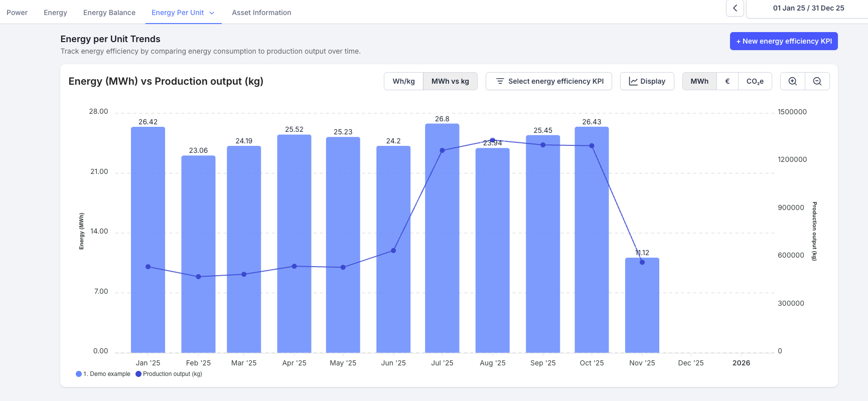Open the Power tab
The height and width of the screenshot is (401, 868).
pos(17,13)
